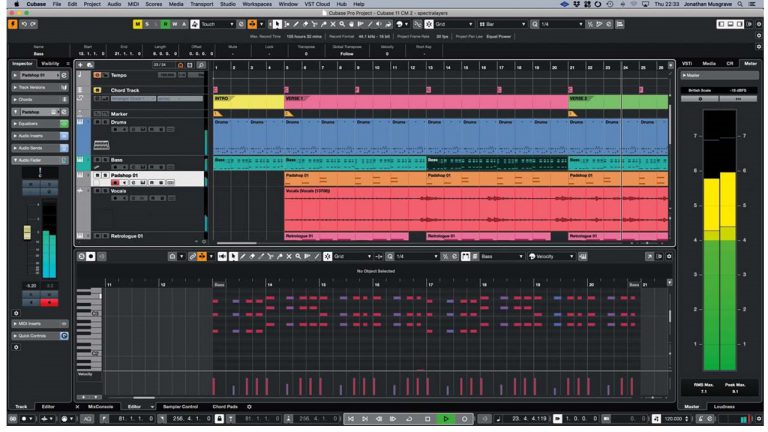Click the channel volume fader handle in the inspector
The width and height of the screenshot is (768, 432).
point(27,233)
